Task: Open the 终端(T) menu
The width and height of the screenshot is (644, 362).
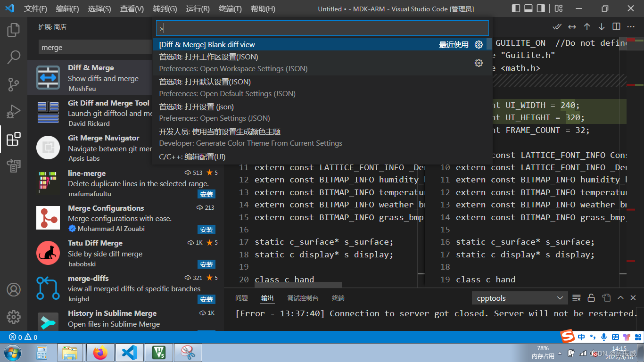Action: 230,8
